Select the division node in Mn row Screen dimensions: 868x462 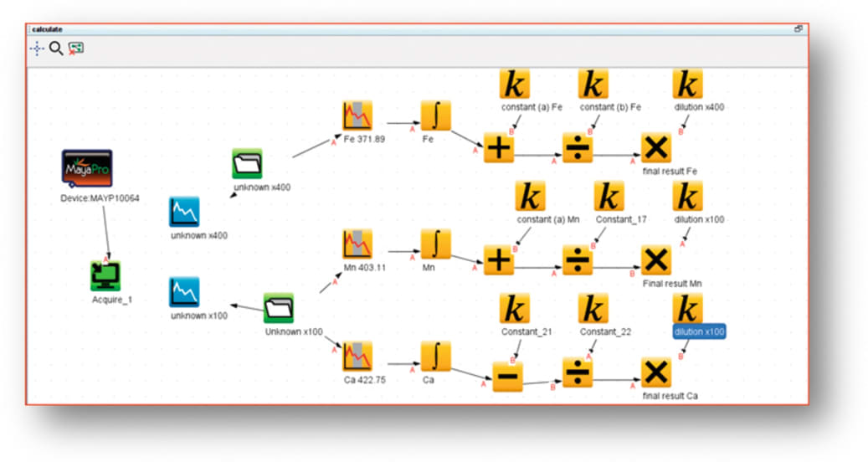pos(578,260)
